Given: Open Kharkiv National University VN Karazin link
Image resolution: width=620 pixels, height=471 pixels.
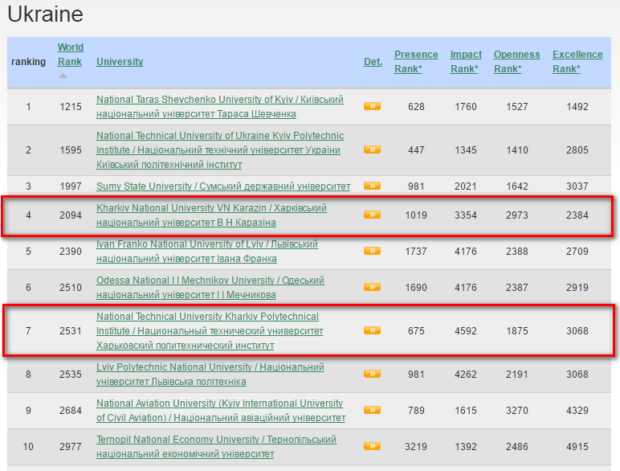Looking at the screenshot, I should tap(211, 208).
